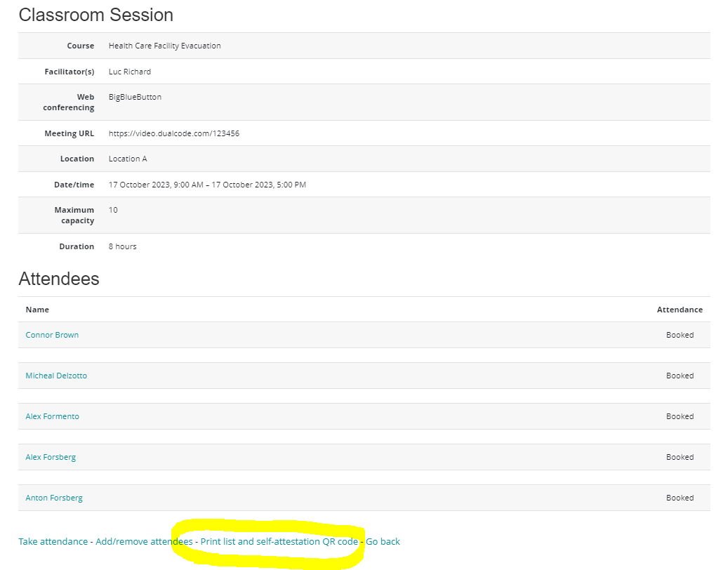Click the Classroom Session heading
Viewport: 728px width, 570px height.
click(x=95, y=15)
